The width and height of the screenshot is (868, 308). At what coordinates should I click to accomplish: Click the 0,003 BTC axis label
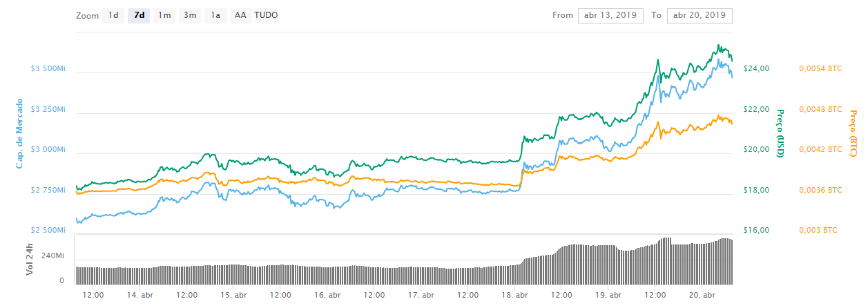[818, 230]
